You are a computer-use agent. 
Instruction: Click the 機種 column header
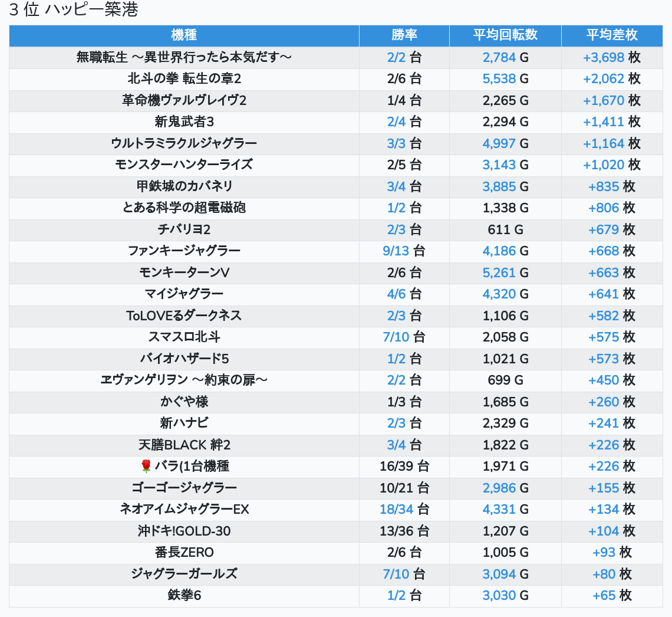[x=184, y=35]
